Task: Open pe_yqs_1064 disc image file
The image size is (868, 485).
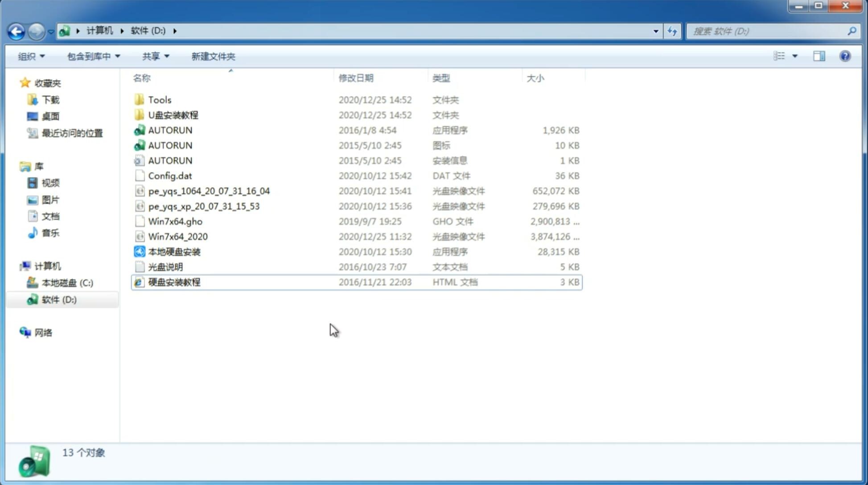Action: [x=209, y=191]
